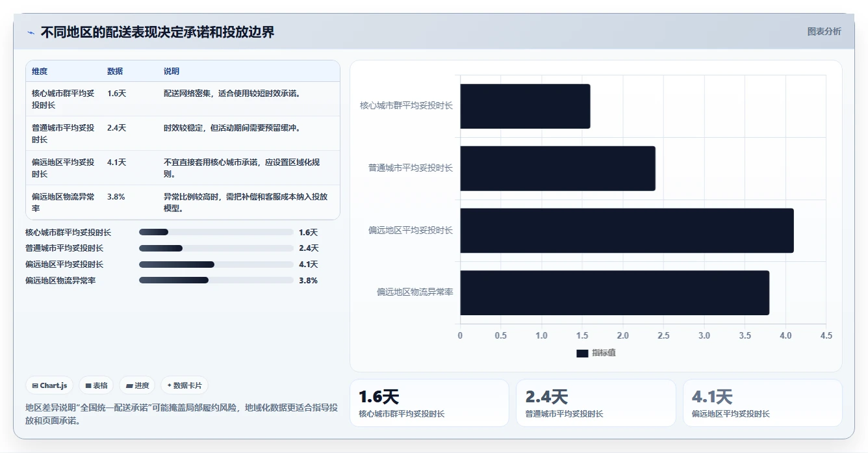This screenshot has height=453, width=868.
Task: Click the 2.4天 data card
Action: (596, 403)
